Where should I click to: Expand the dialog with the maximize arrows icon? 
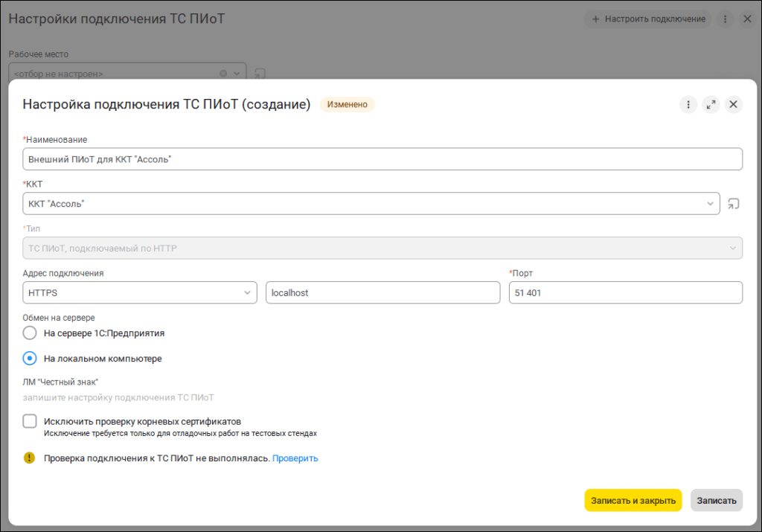tap(711, 105)
